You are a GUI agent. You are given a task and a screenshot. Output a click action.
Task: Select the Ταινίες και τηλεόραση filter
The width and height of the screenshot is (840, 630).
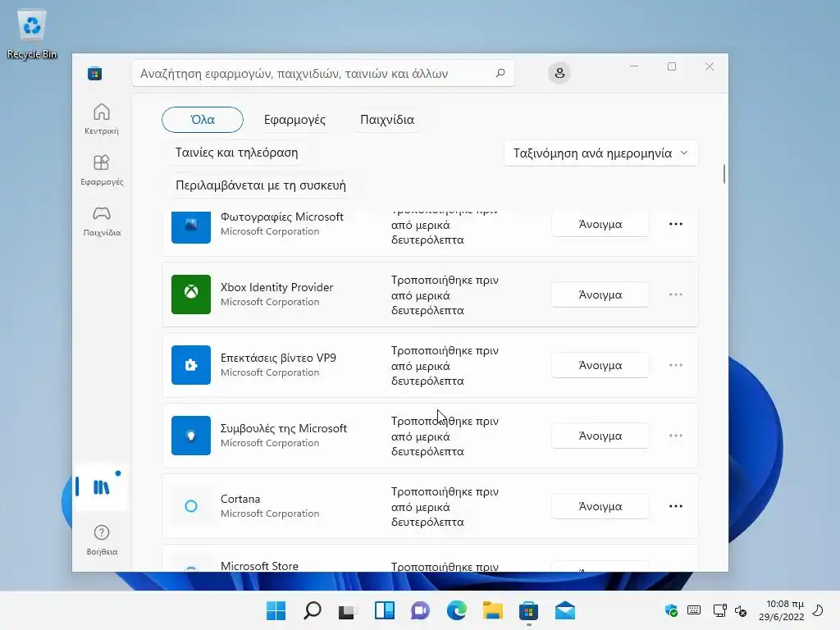(x=236, y=153)
